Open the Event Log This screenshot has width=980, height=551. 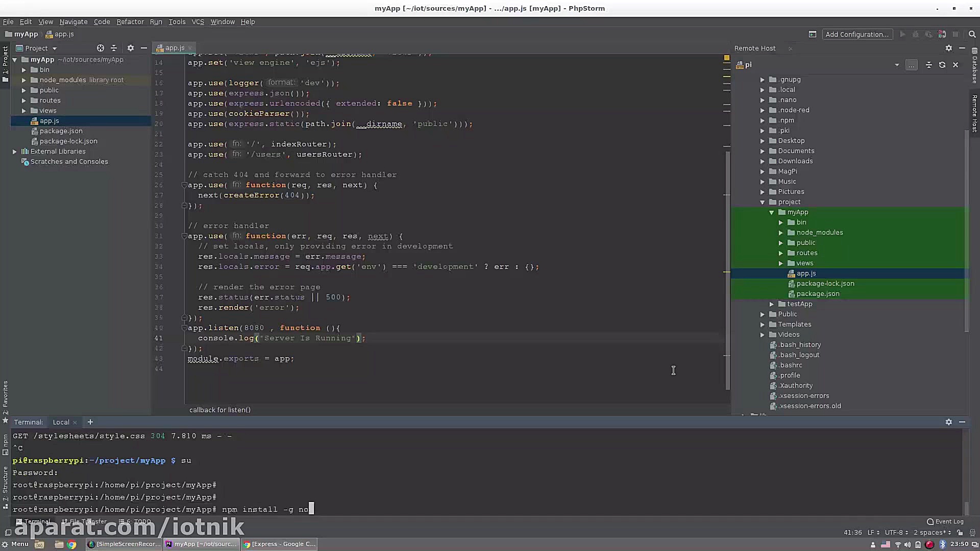click(x=945, y=521)
